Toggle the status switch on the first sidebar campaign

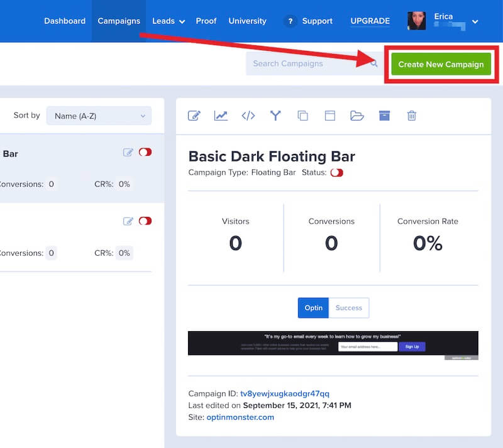coord(145,152)
